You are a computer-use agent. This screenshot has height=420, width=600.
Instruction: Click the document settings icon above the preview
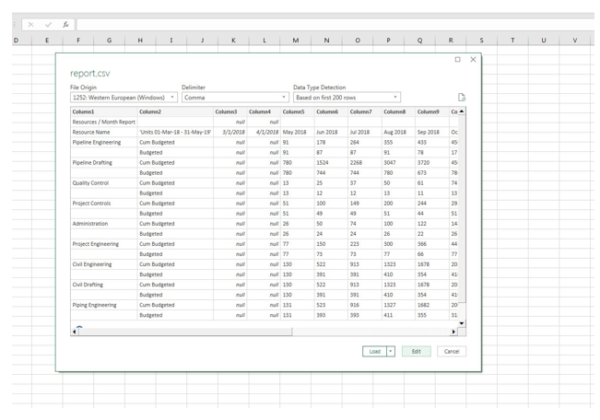point(461,97)
